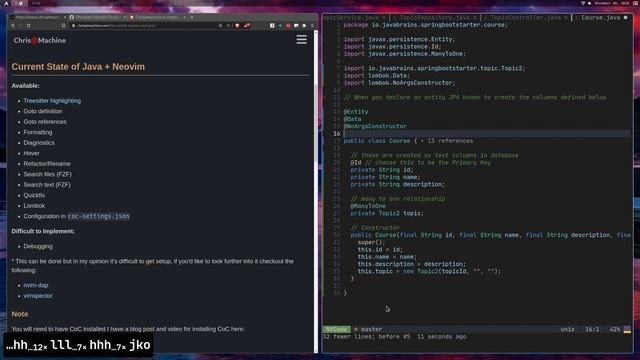Close the first browser tab

pos(65,18)
